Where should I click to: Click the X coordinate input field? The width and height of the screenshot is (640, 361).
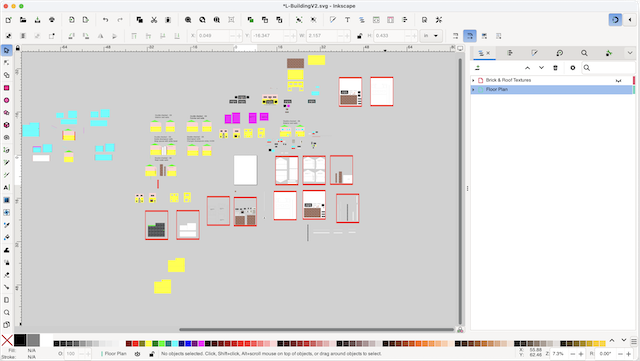tap(213, 36)
